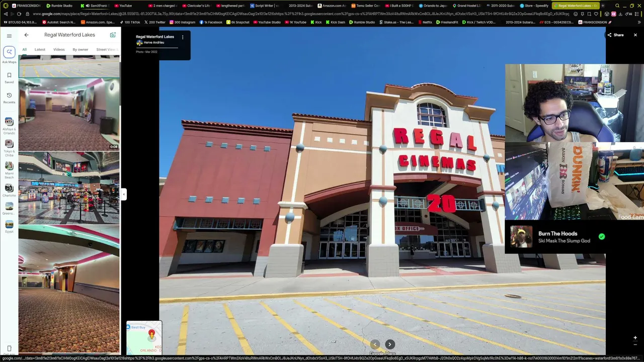The image size is (644, 362).
Task: Open a new browser tab
Action: tap(603, 6)
